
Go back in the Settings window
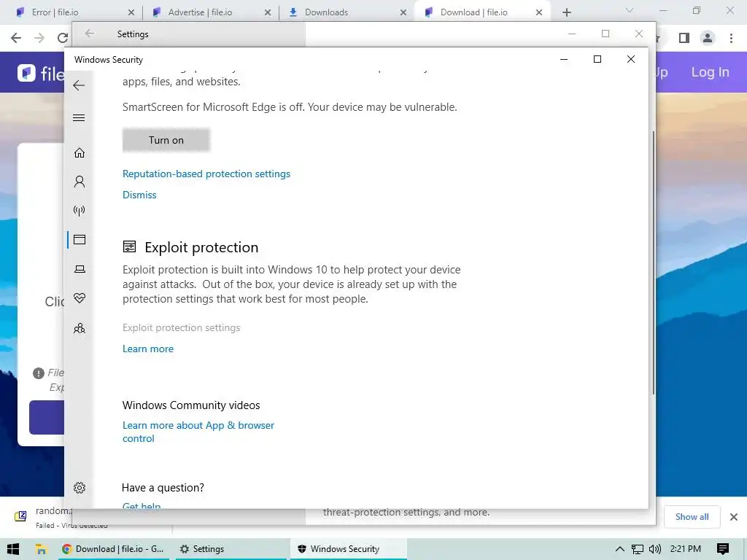pyautogui.click(x=90, y=34)
